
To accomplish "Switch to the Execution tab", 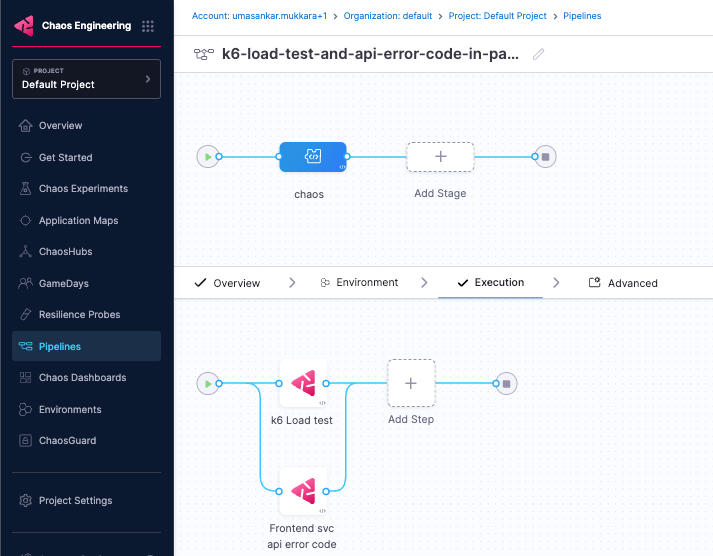I will 490,283.
